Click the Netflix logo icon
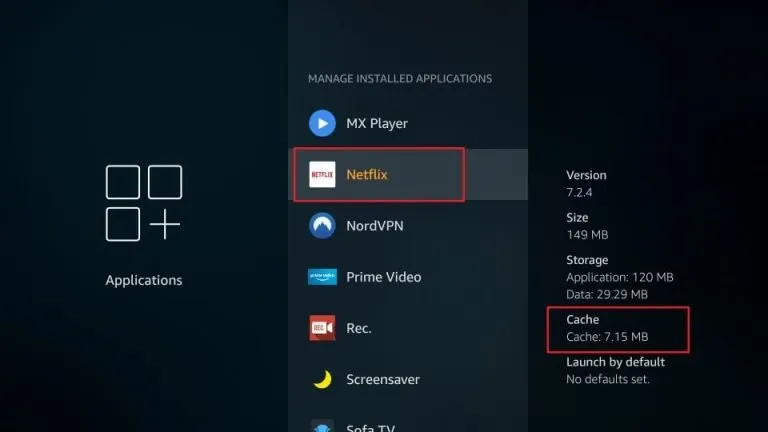Image resolution: width=768 pixels, height=432 pixels. coord(322,174)
